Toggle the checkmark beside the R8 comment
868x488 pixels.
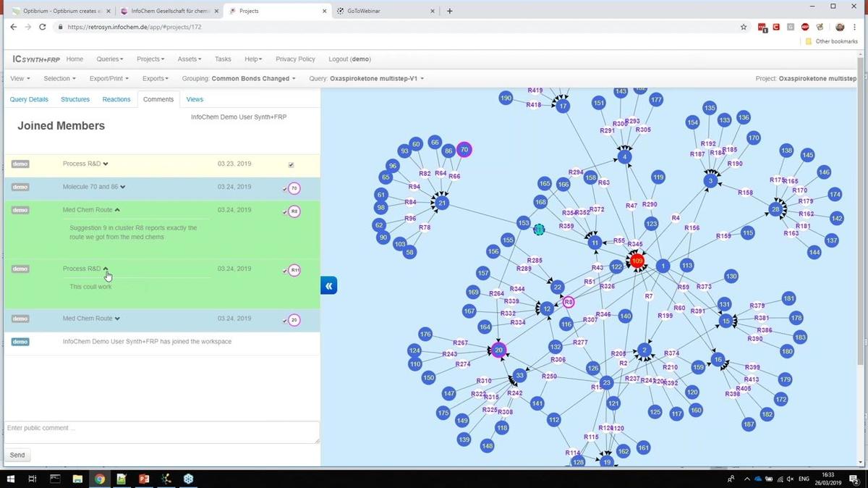tap(286, 211)
